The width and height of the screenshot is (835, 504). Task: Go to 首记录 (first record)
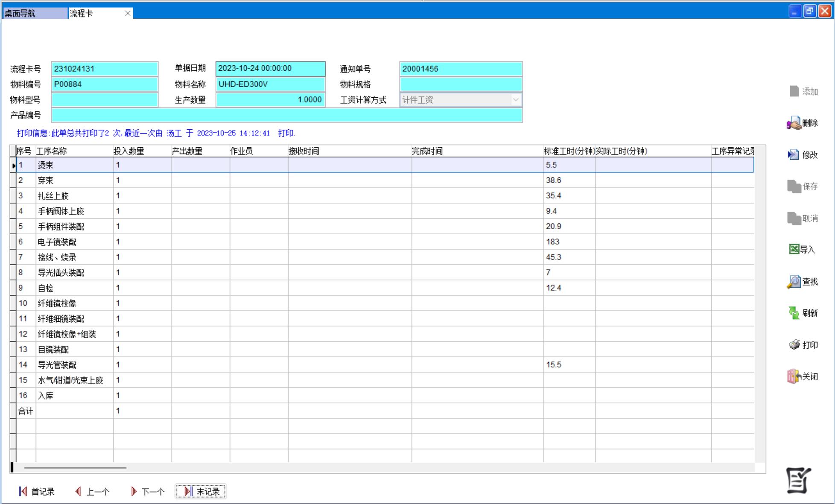click(x=37, y=492)
